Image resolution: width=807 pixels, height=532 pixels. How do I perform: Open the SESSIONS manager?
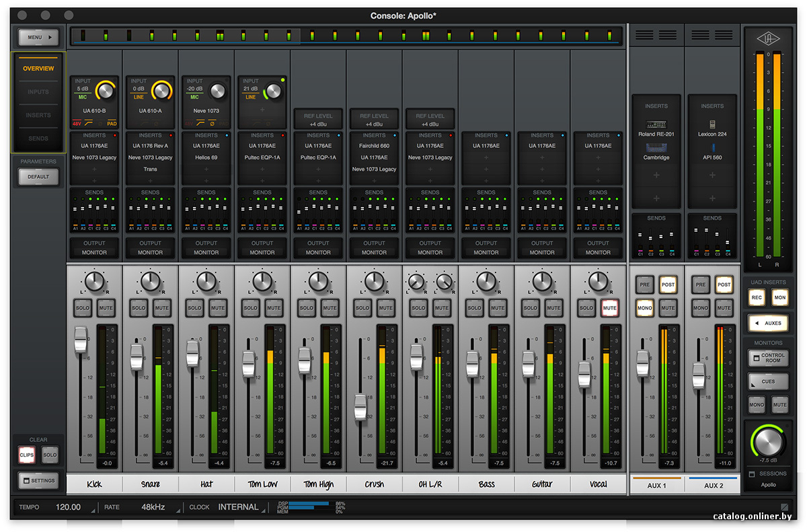[x=768, y=474]
